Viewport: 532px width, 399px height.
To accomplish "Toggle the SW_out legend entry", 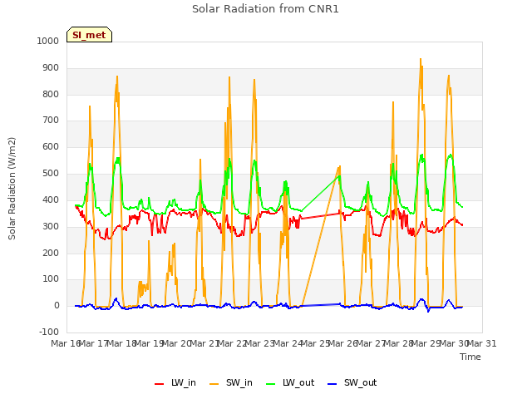I will click(x=352, y=382).
